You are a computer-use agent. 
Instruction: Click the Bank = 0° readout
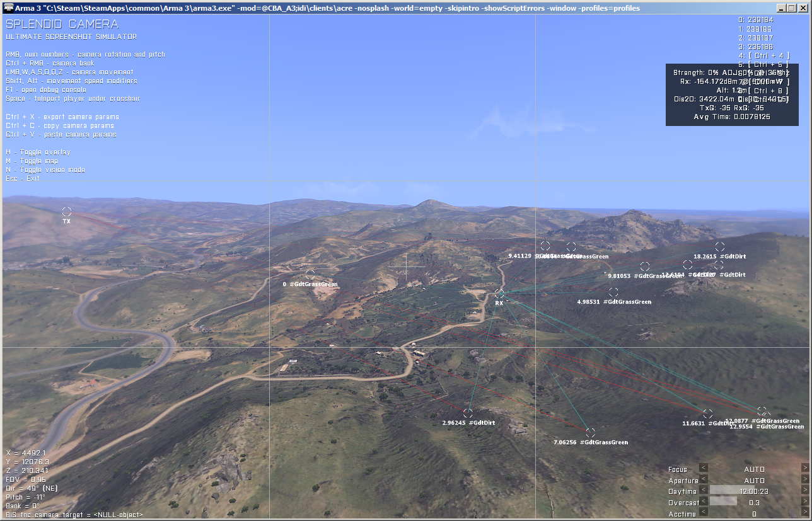tap(23, 506)
